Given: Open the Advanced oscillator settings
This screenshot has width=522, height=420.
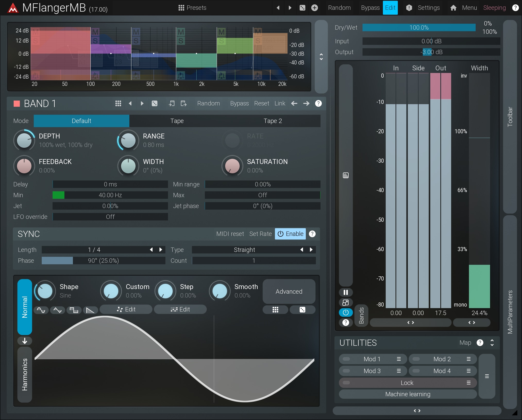Looking at the screenshot, I should (x=289, y=291).
